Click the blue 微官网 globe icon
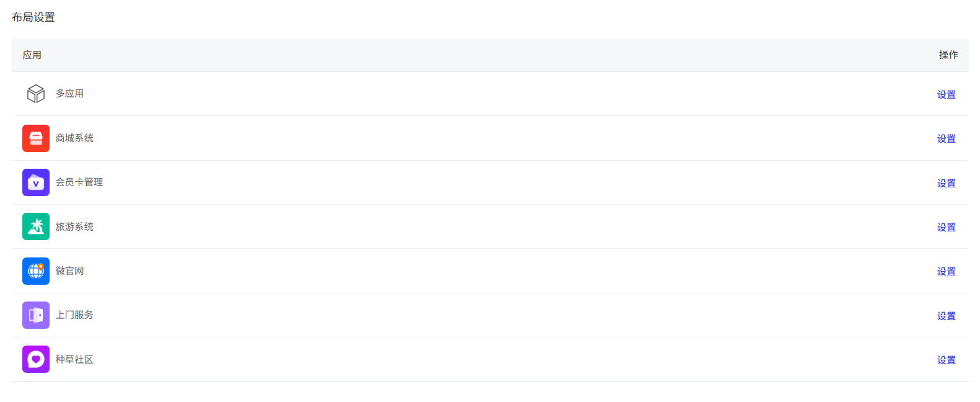The height and width of the screenshot is (402, 980). pos(36,271)
